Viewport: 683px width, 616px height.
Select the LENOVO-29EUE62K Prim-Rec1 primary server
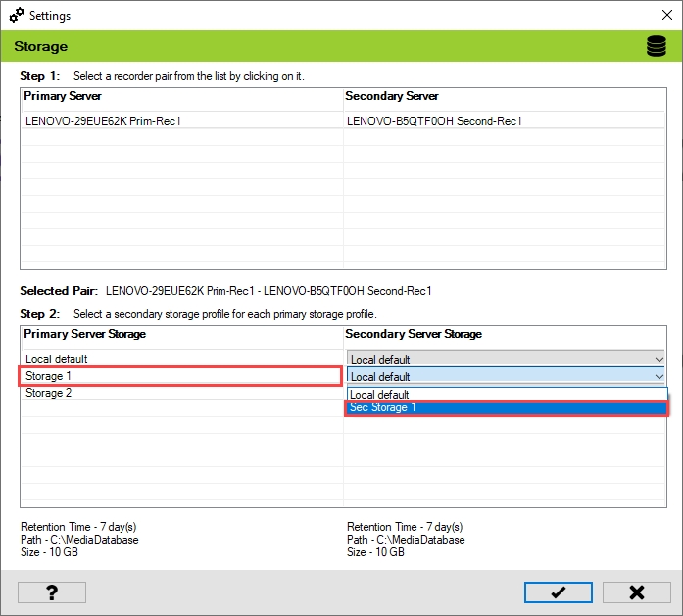pos(103,121)
